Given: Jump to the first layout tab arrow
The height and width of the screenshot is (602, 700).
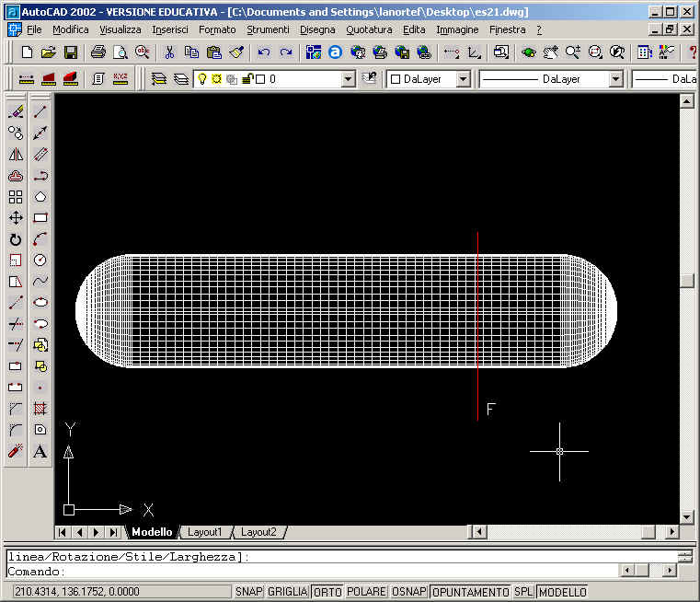Looking at the screenshot, I should [x=63, y=532].
